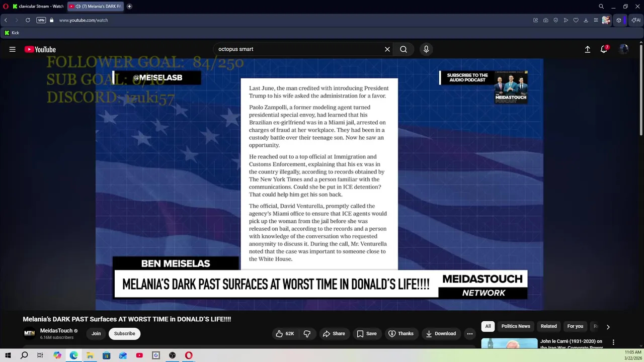Join the MeidasTouch channel membership
This screenshot has height=362, width=644.
pyautogui.click(x=96, y=333)
